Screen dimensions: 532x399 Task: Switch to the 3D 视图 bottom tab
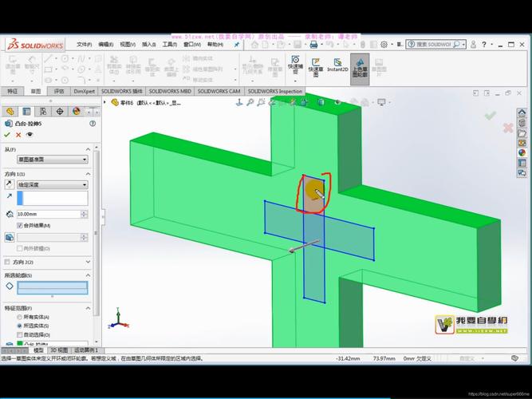pyautogui.click(x=59, y=350)
